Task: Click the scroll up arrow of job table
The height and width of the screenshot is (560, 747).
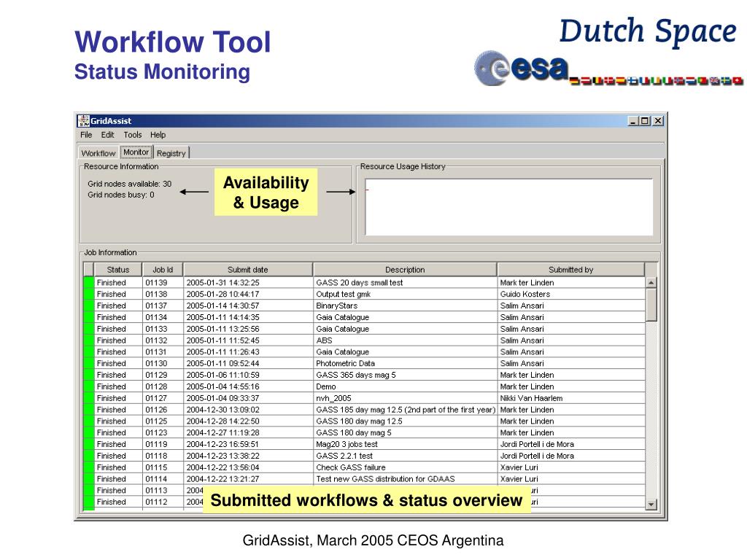Action: coord(651,282)
